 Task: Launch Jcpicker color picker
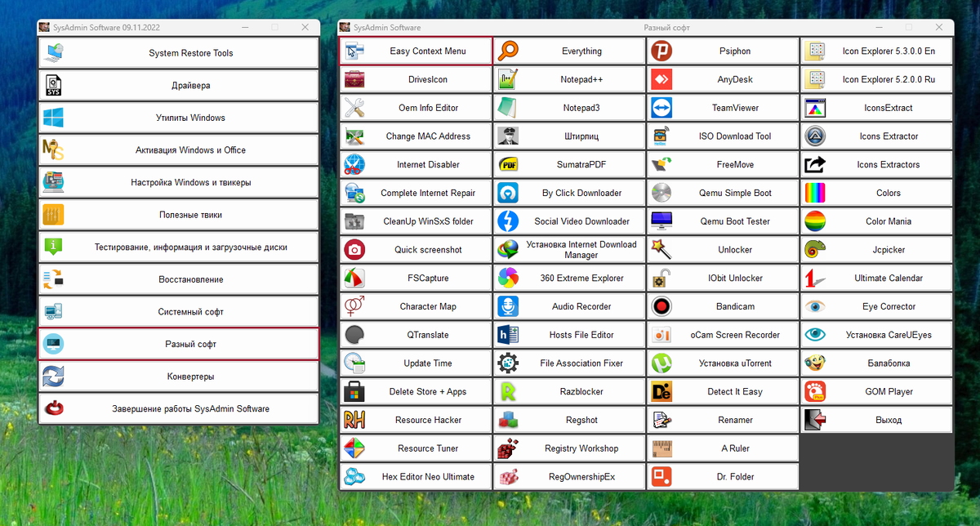pyautogui.click(x=876, y=249)
